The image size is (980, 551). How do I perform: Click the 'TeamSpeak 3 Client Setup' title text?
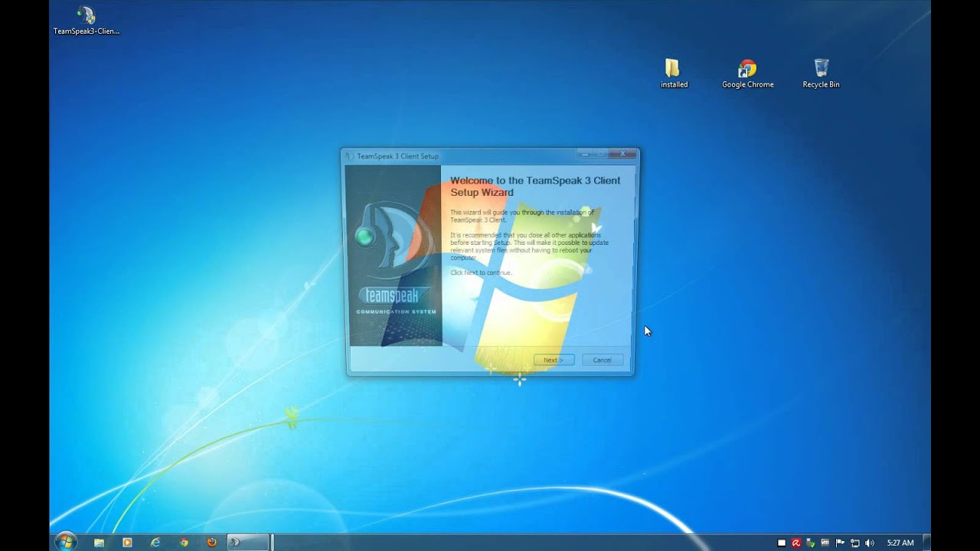[x=398, y=156]
